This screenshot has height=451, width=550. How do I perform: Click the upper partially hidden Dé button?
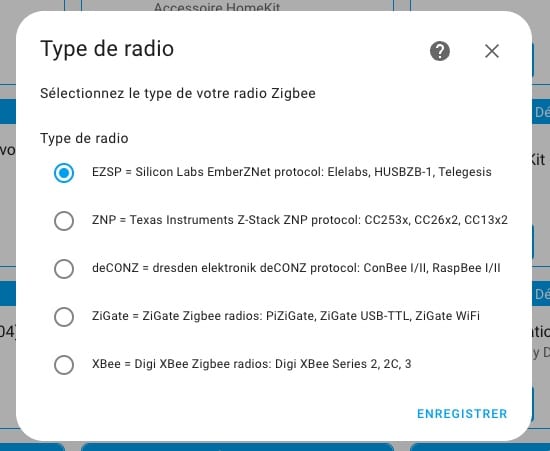pyautogui.click(x=541, y=112)
